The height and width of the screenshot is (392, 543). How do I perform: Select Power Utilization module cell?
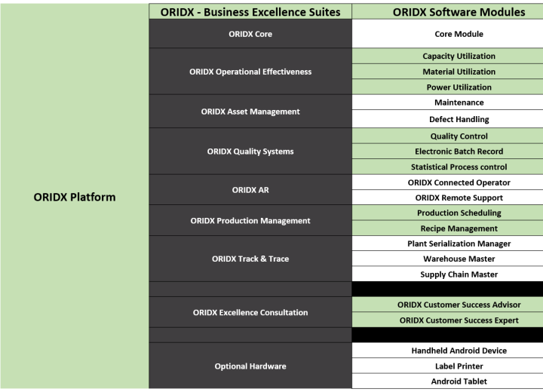pos(459,87)
